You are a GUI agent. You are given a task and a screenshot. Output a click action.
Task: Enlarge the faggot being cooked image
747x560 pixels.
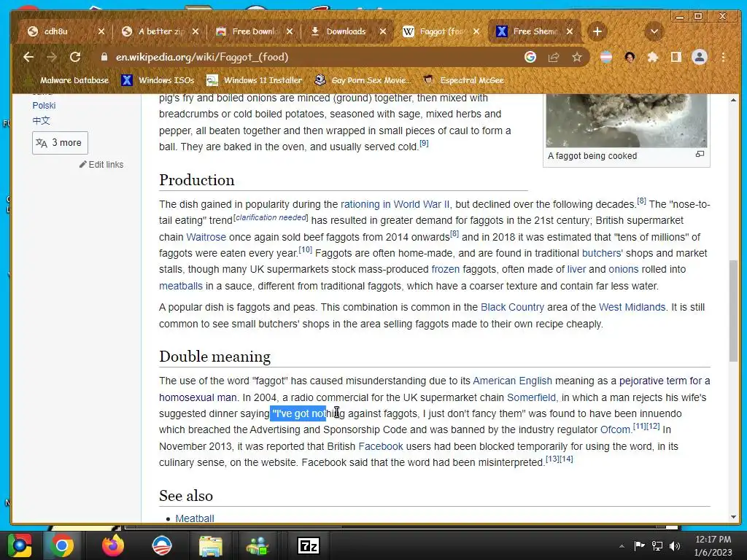(x=700, y=154)
